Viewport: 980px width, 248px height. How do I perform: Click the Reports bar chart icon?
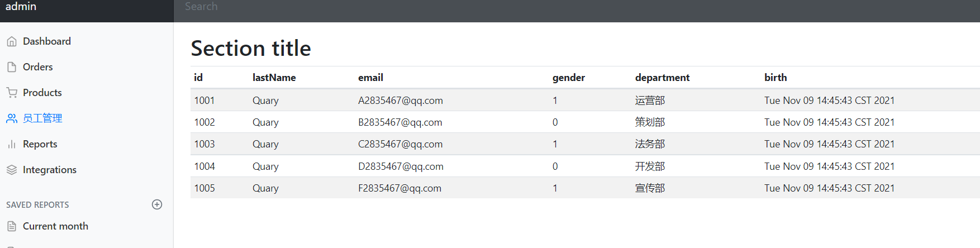[12, 144]
